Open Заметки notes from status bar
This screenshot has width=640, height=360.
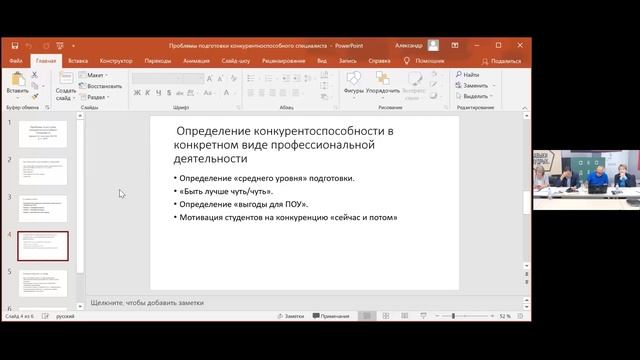pos(291,316)
